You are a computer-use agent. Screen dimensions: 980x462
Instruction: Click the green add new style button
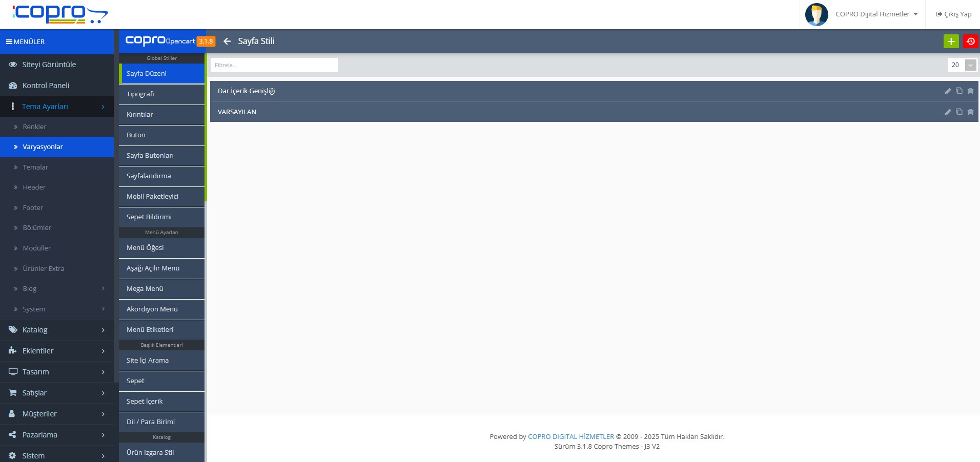(951, 41)
